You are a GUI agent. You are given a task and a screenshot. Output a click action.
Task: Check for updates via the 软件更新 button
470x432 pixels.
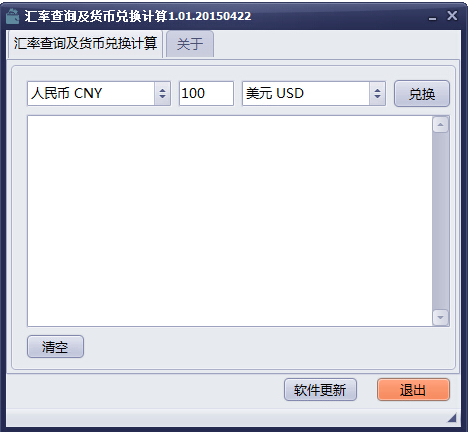pos(320,390)
